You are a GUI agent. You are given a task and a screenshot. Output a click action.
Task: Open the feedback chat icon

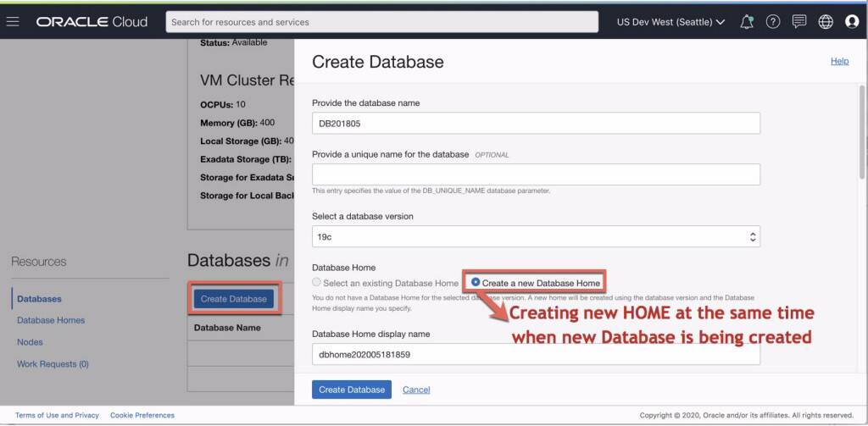[798, 22]
